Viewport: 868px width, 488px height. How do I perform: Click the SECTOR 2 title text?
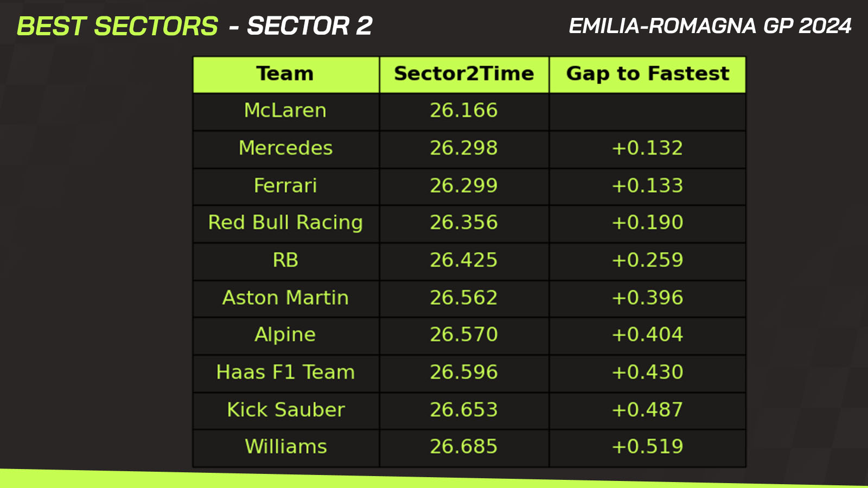(x=310, y=26)
